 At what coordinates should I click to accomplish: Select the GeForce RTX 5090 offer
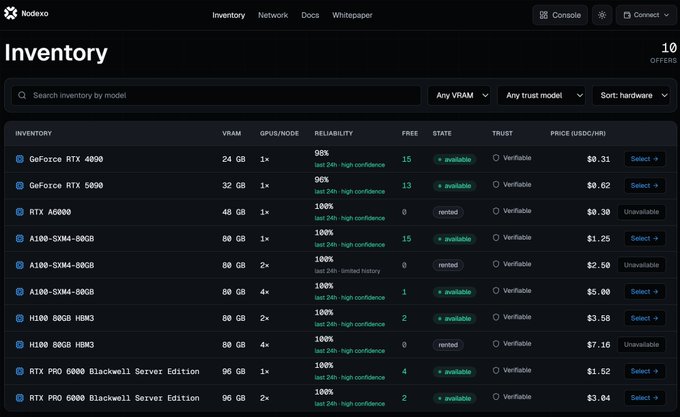coord(644,186)
